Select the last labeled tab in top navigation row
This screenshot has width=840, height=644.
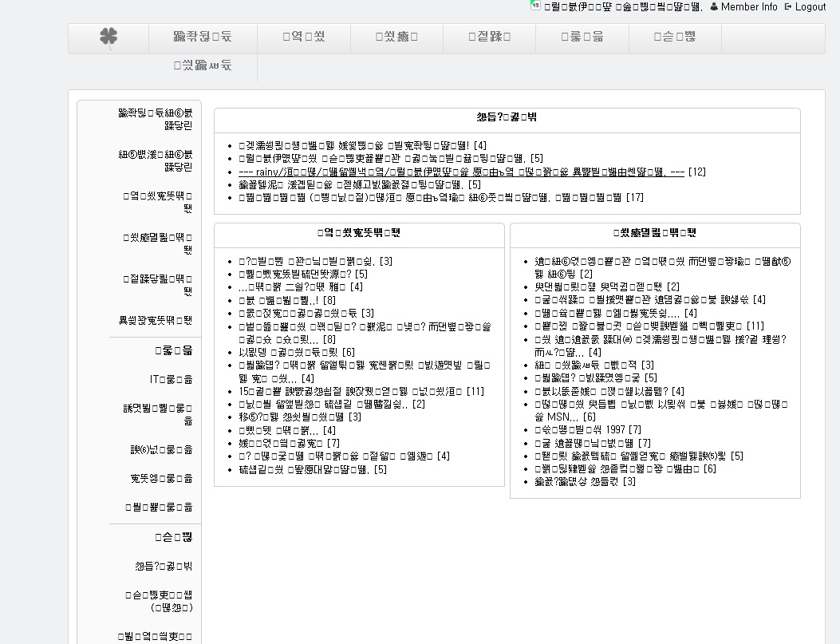674,37
